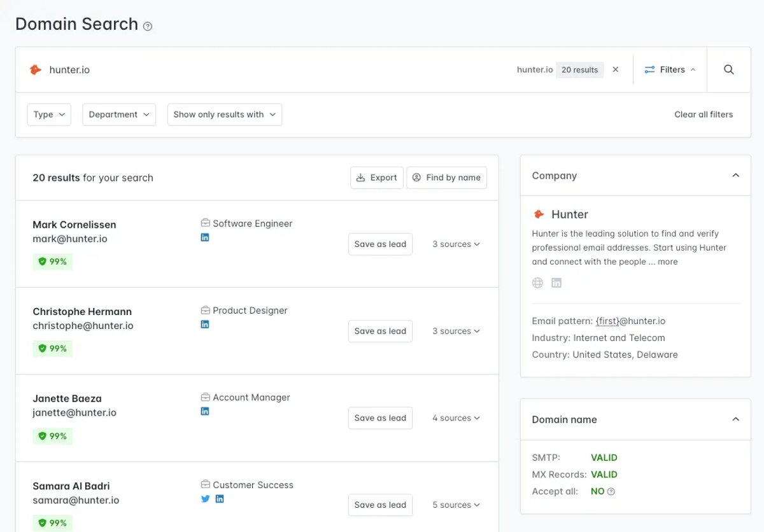
Task: Collapse the Domain name panel
Action: [x=735, y=419]
